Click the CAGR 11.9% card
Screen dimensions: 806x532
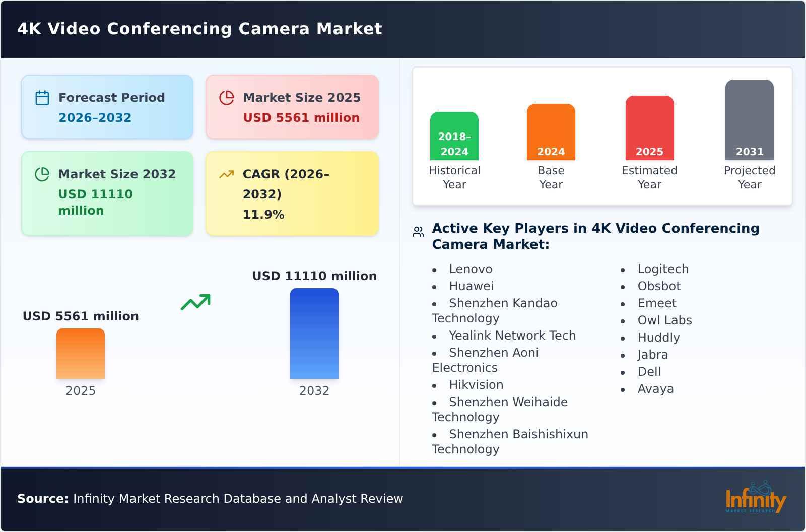[x=291, y=193]
